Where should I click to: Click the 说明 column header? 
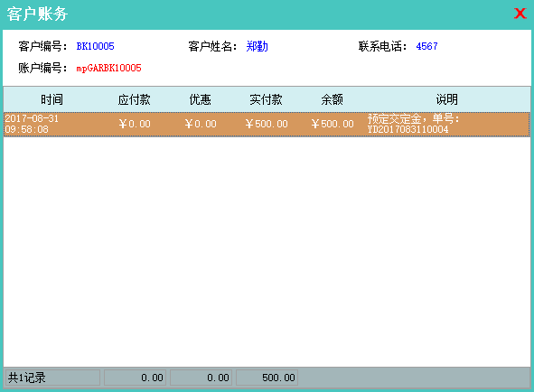click(x=447, y=99)
